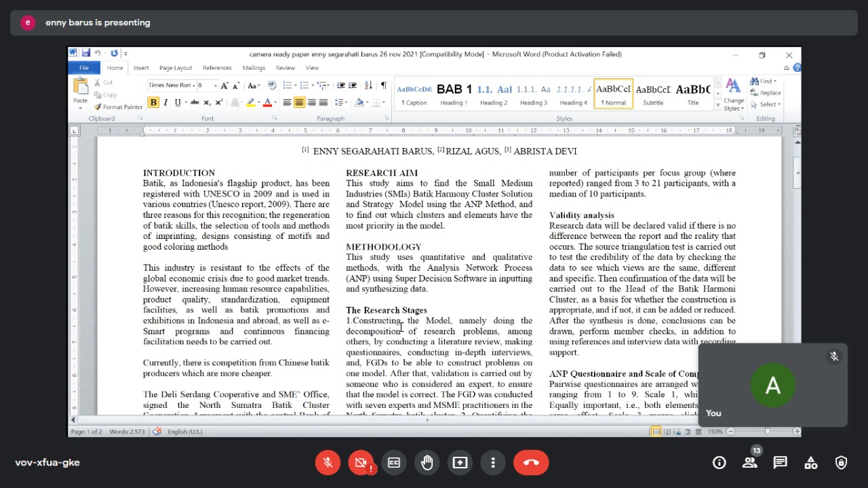Turn on the microphone in Meet

coord(328,463)
